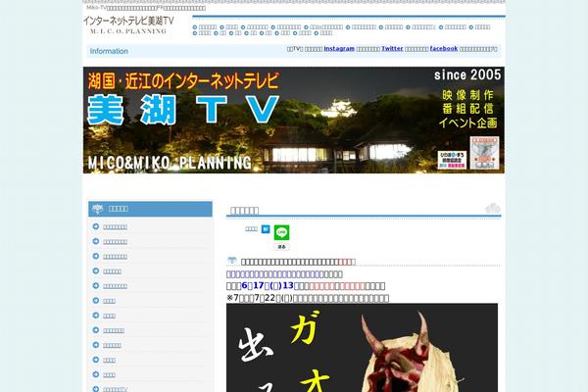Open the facebook link in the Information bar
The width and height of the screenshot is (588, 392).
444,49
